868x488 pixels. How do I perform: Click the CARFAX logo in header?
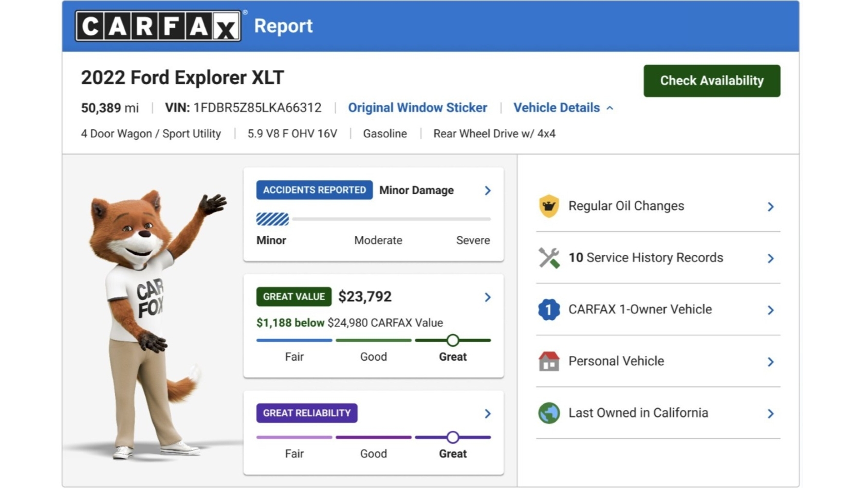coord(158,26)
